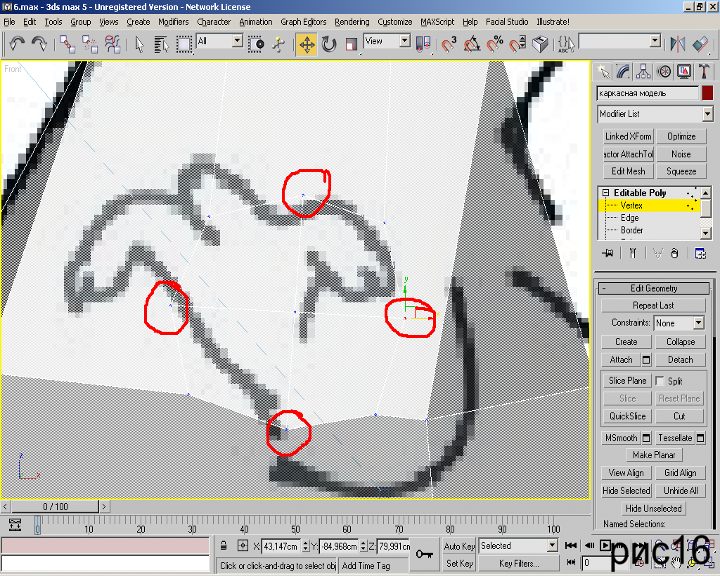Open the Constraints dropdown
720x576 pixels.
[679, 323]
